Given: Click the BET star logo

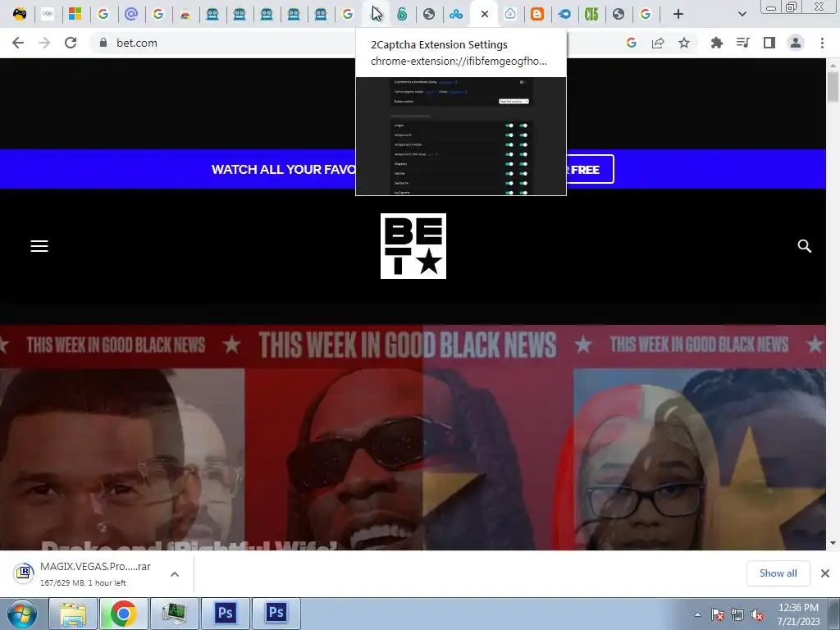Looking at the screenshot, I should (413, 246).
